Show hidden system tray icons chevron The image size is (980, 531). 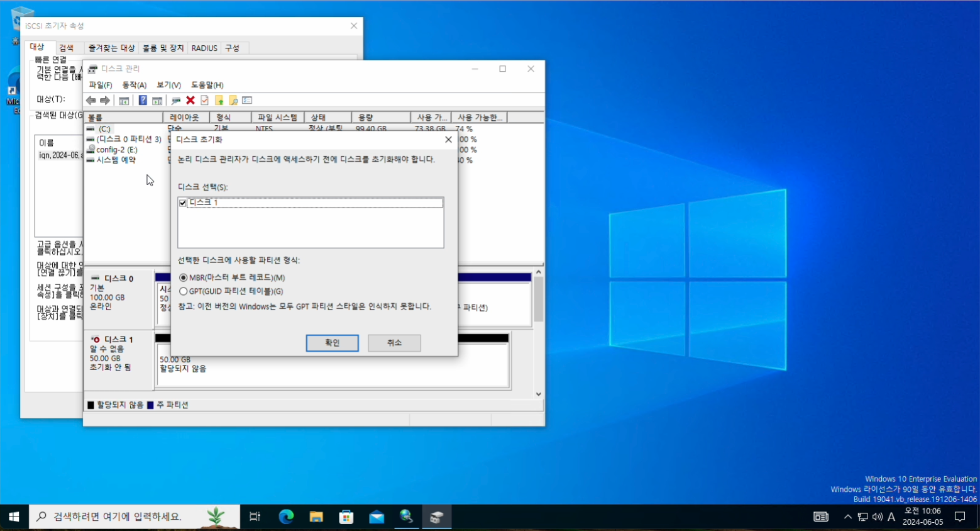point(847,517)
